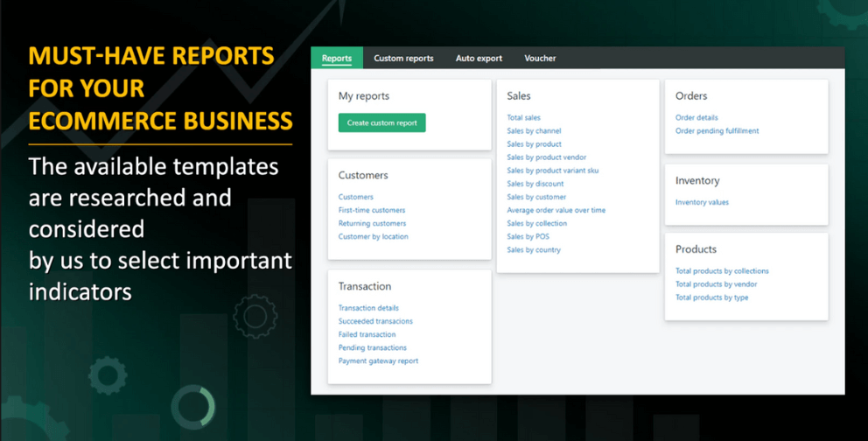The height and width of the screenshot is (441, 868).
Task: Click the Products card heading
Action: pyautogui.click(x=696, y=249)
